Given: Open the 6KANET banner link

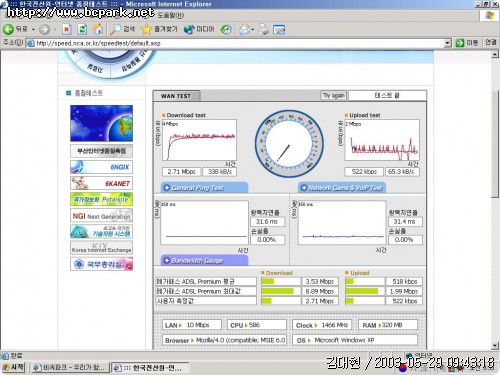Looking at the screenshot, I should point(101,183).
